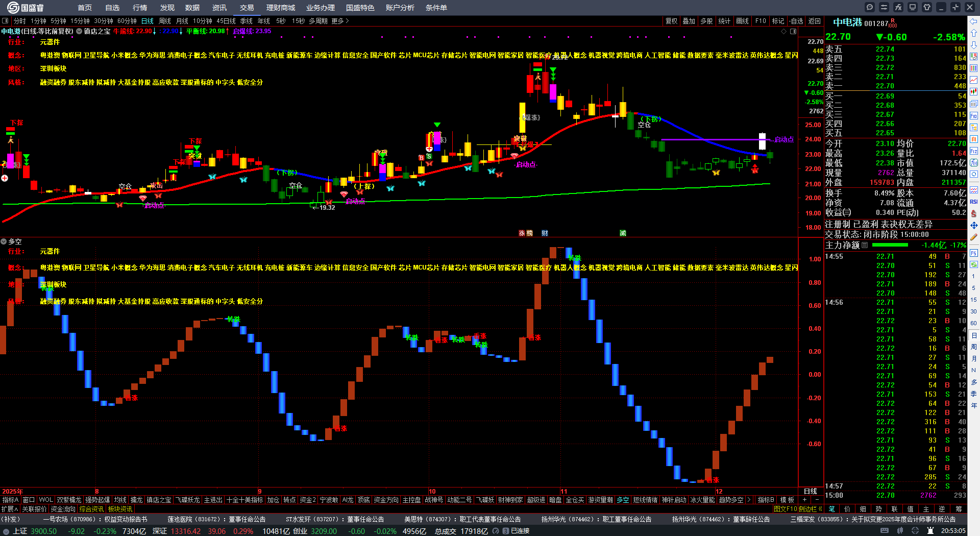Toggle 复权 adjustment button
The image size is (980, 536).
coord(671,21)
